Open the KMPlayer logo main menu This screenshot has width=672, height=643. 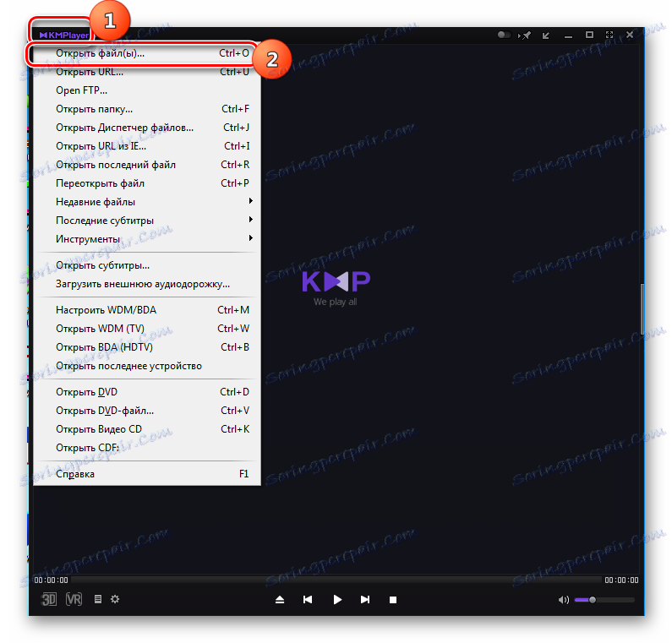click(64, 35)
